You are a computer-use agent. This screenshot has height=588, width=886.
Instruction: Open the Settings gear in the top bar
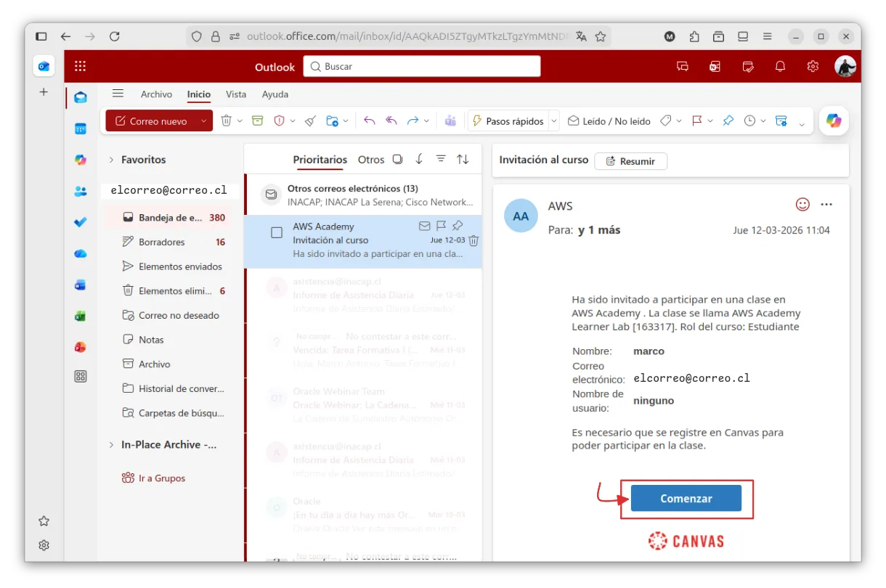point(812,66)
